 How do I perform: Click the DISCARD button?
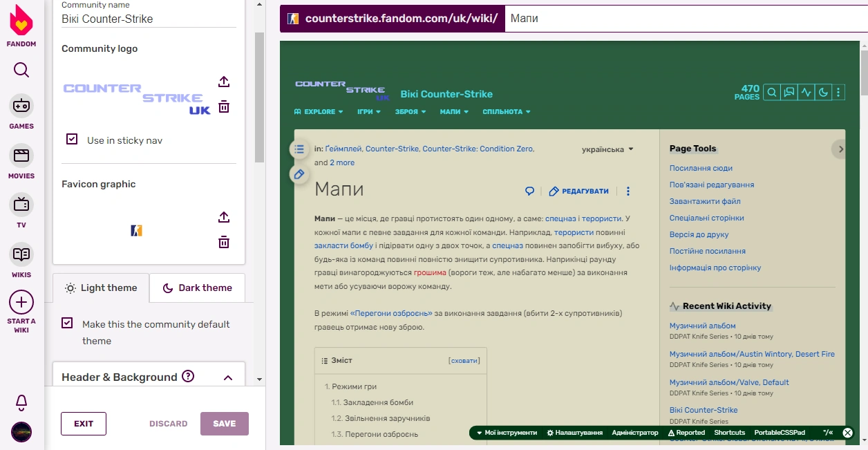pyautogui.click(x=169, y=424)
